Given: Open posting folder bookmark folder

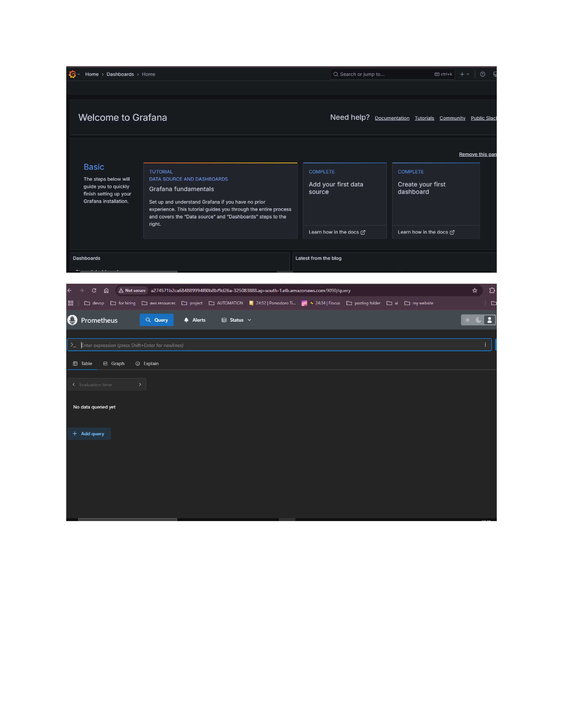Looking at the screenshot, I should coord(364,303).
